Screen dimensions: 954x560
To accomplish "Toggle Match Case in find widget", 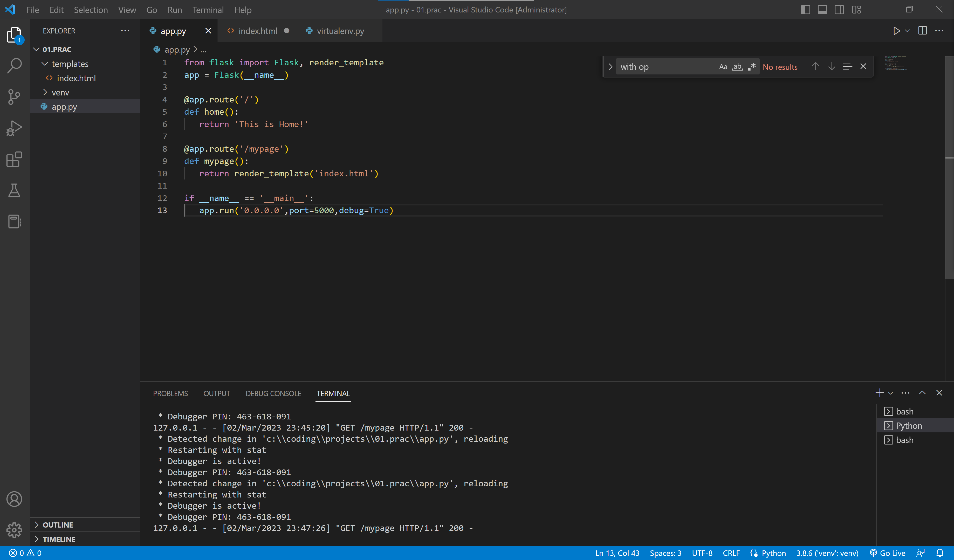I will pyautogui.click(x=723, y=67).
